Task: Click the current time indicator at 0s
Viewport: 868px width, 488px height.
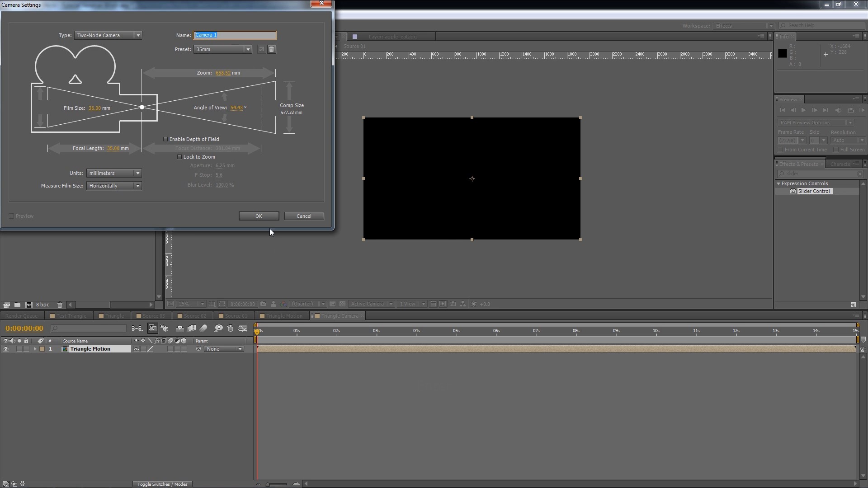Action: [x=257, y=331]
